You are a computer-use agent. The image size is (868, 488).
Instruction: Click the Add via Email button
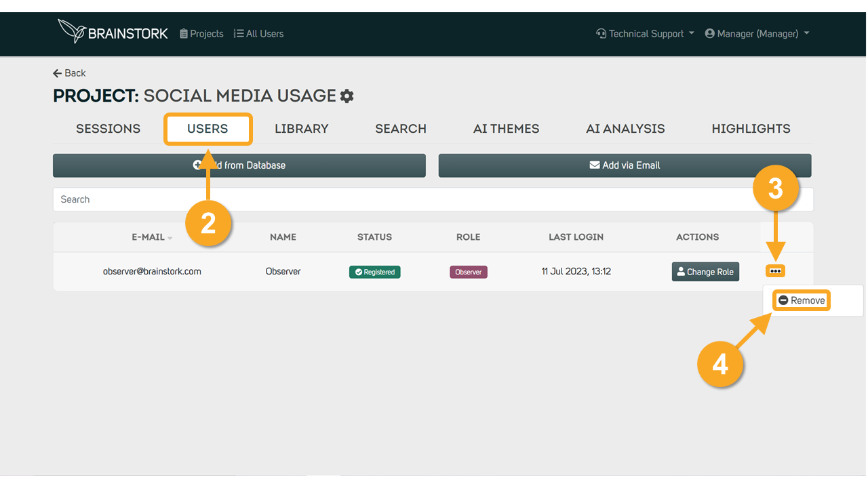[x=625, y=165]
